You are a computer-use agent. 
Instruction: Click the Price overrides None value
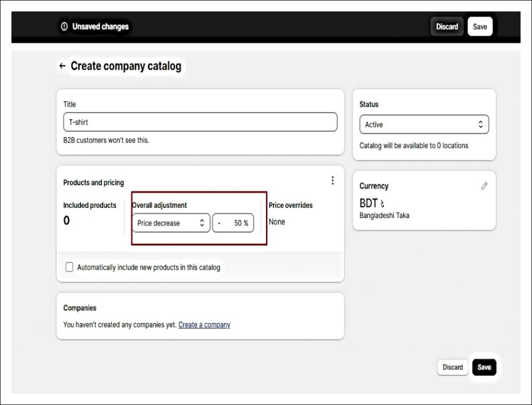click(x=276, y=221)
